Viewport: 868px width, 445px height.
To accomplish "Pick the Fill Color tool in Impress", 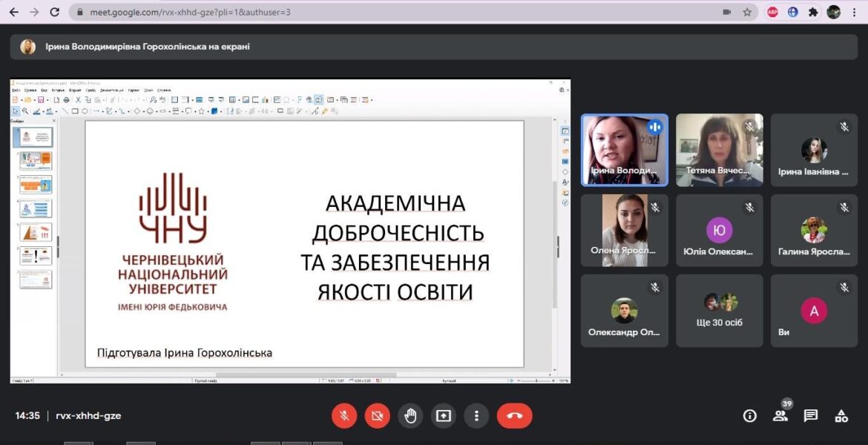I will [49, 111].
